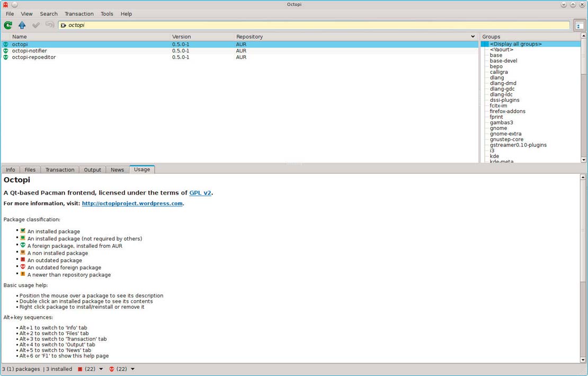Click the icon beside 'An installed package (not required by others)'

23,238
